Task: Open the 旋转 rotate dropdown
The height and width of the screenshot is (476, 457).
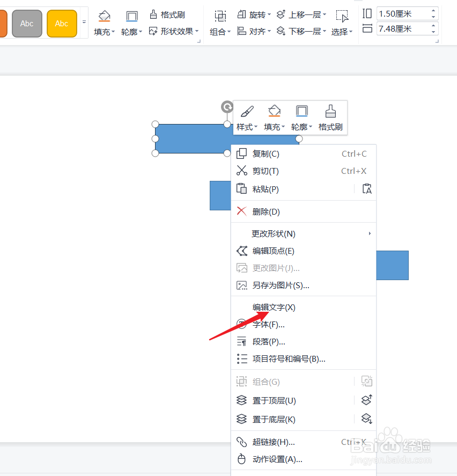Action: point(254,14)
